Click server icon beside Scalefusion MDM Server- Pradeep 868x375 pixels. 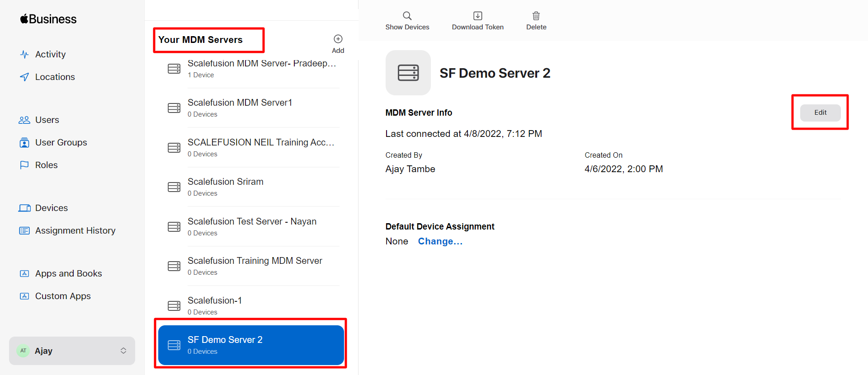[174, 69]
